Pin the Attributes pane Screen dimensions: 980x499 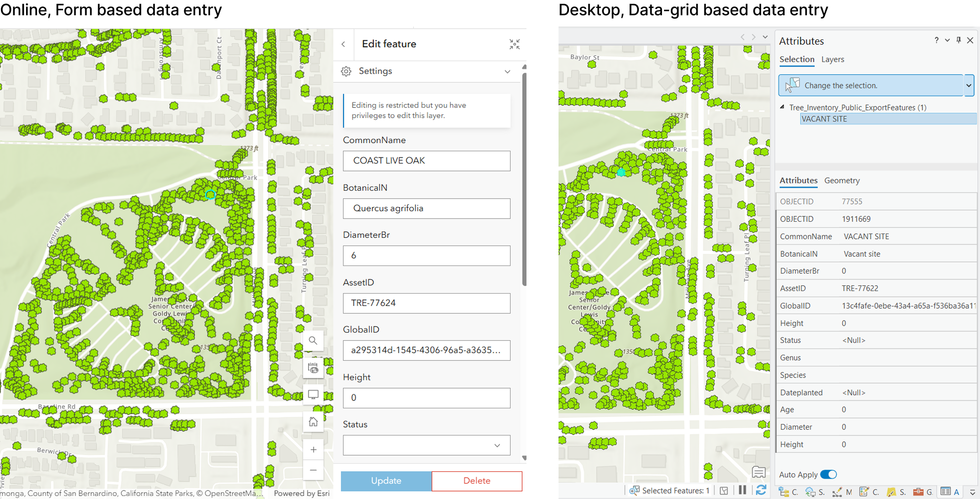(958, 40)
